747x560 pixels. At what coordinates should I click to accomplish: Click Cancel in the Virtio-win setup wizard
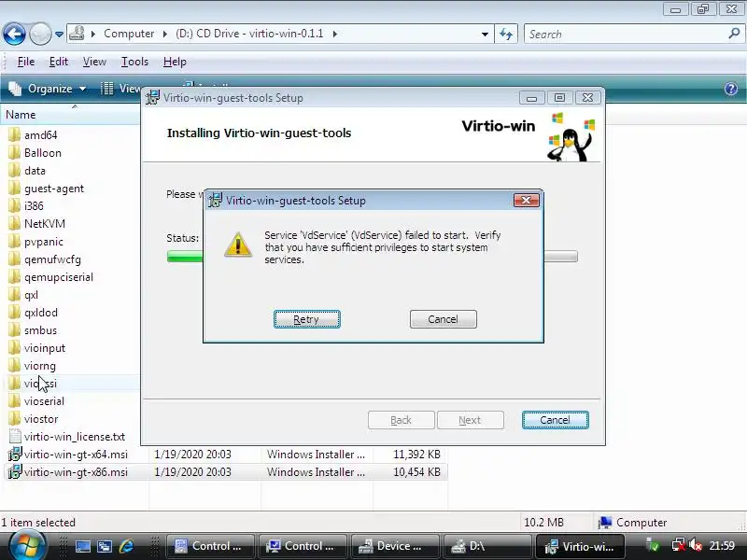[555, 420]
